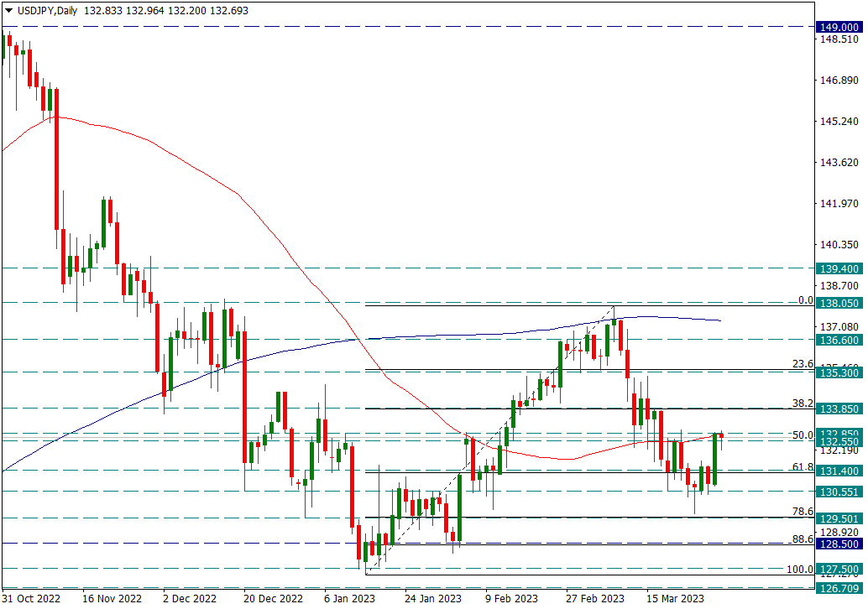The height and width of the screenshot is (609, 868).
Task: Click the 143.620 axis price
Action: (839, 163)
